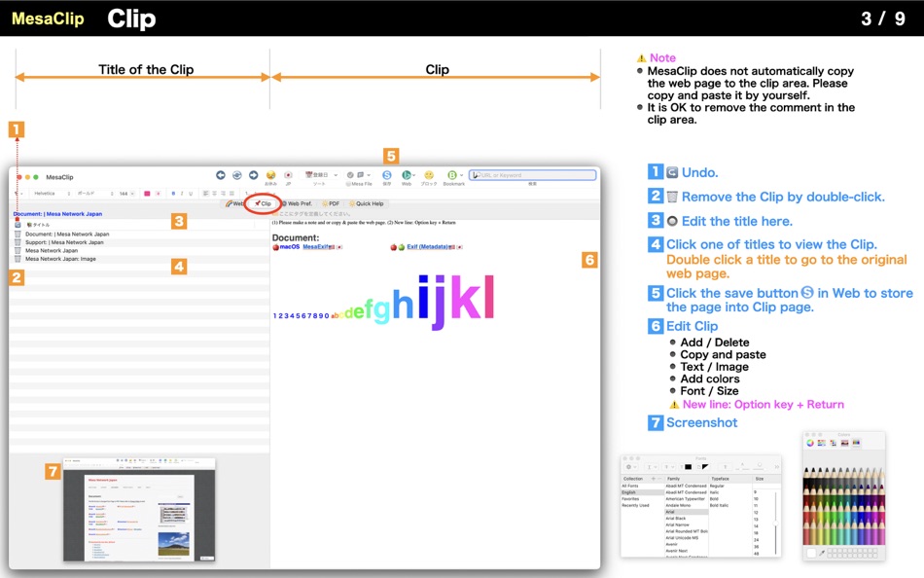The width and height of the screenshot is (924, 578).
Task: Click the black text color swatch in Fonts panel
Action: tap(689, 467)
